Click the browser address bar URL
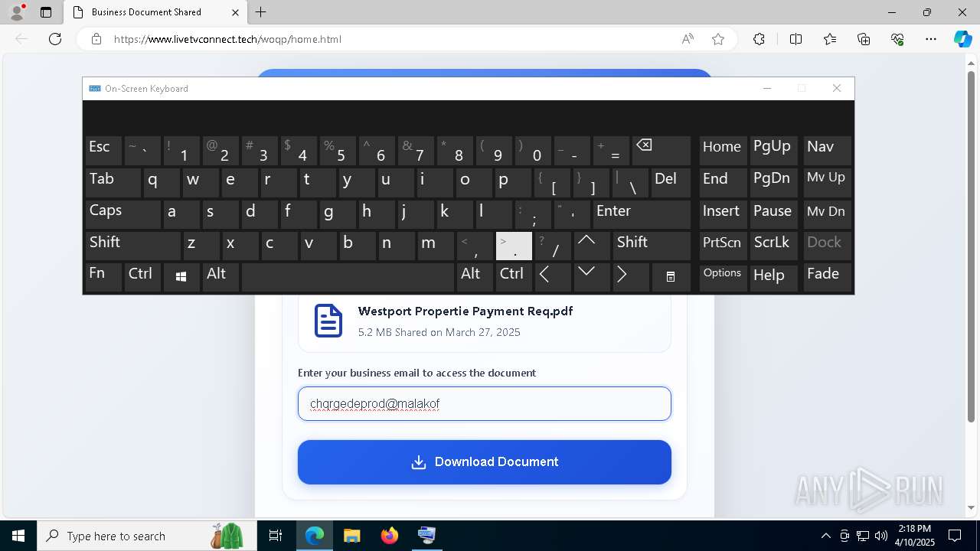This screenshot has width=980, height=551. tap(227, 39)
